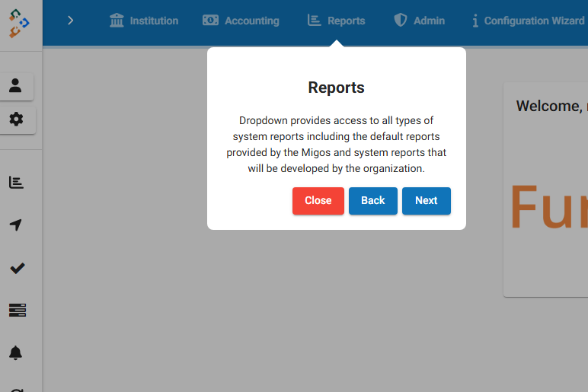
Task: Click the Admin shield icon
Action: pos(401,20)
